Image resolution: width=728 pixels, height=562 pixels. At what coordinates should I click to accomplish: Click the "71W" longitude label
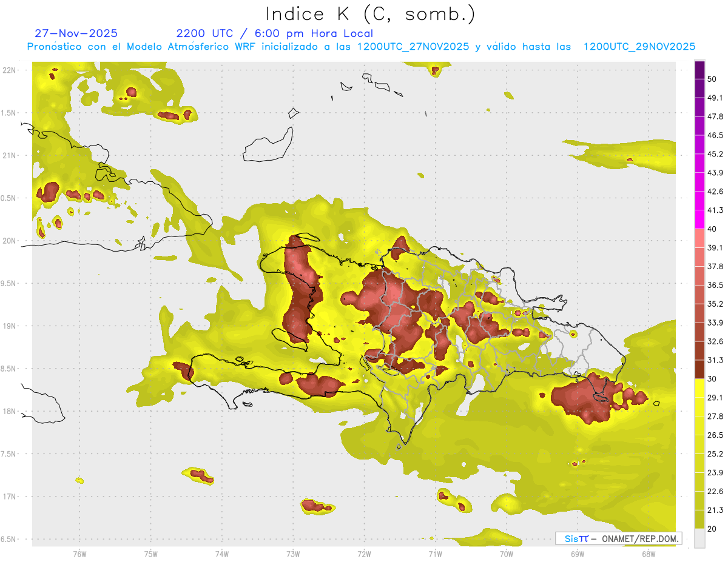435,554
